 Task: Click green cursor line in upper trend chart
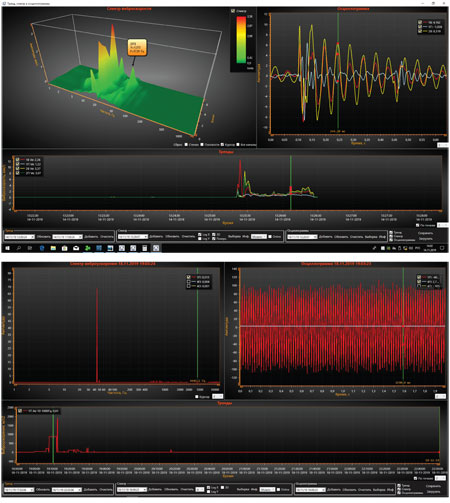[291, 183]
